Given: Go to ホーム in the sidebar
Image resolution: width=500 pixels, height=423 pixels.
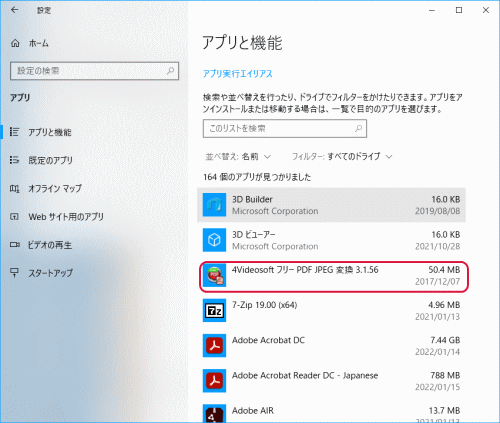Looking at the screenshot, I should (39, 43).
